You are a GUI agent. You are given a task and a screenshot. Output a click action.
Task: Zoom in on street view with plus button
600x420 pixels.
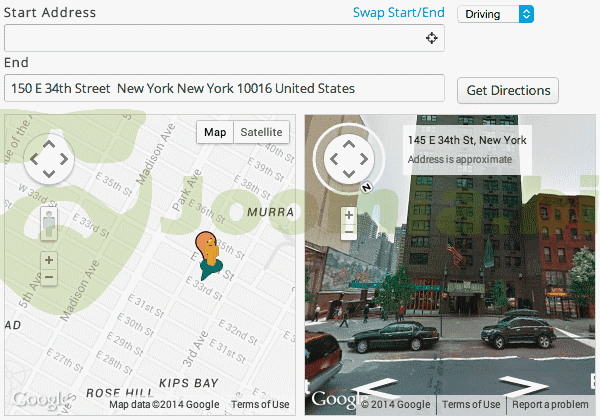[x=348, y=215]
